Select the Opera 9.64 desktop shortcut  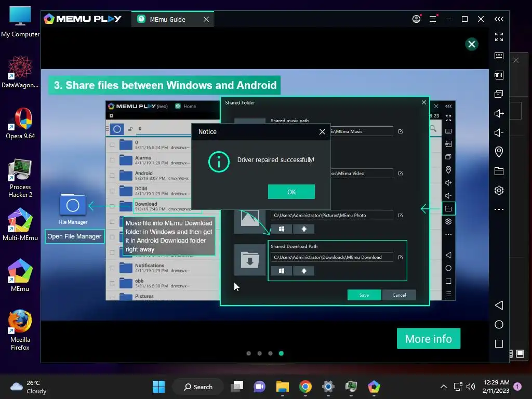tap(20, 123)
